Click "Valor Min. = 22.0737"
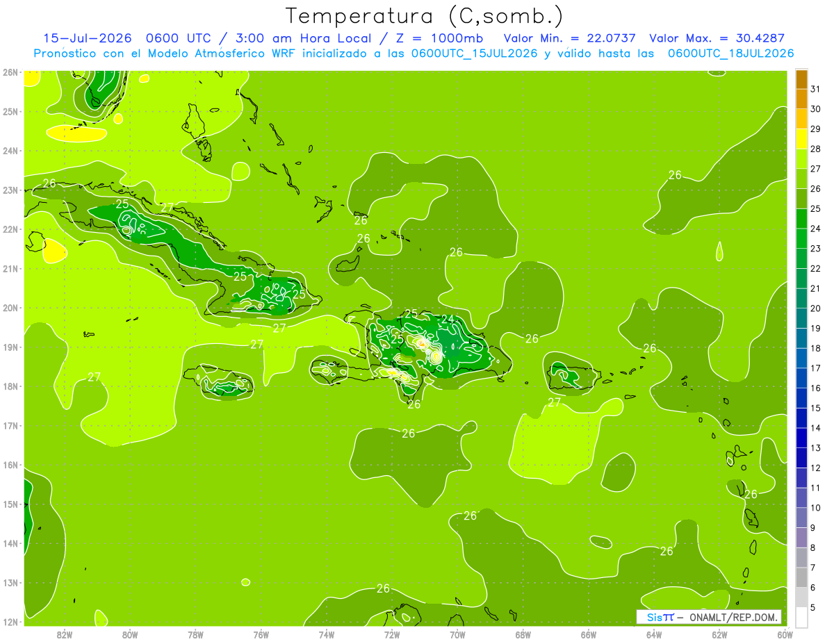Screen dimensions: 834x644 click(570, 38)
